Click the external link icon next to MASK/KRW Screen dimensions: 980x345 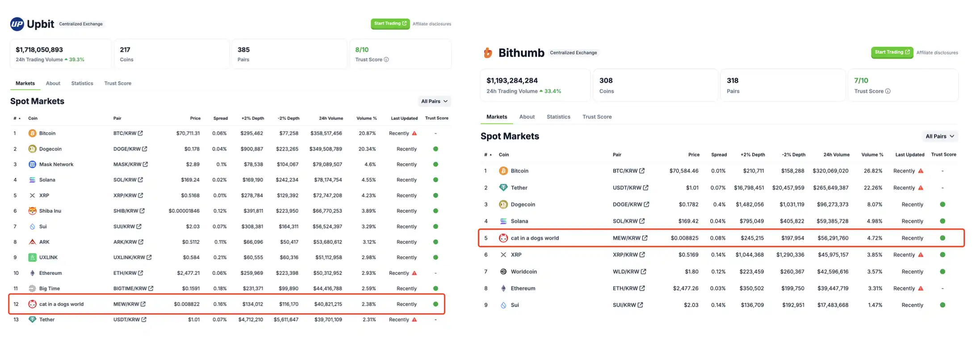click(x=145, y=164)
